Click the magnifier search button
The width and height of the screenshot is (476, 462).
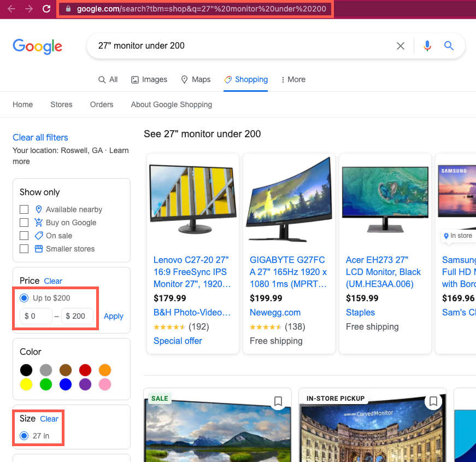tap(449, 46)
